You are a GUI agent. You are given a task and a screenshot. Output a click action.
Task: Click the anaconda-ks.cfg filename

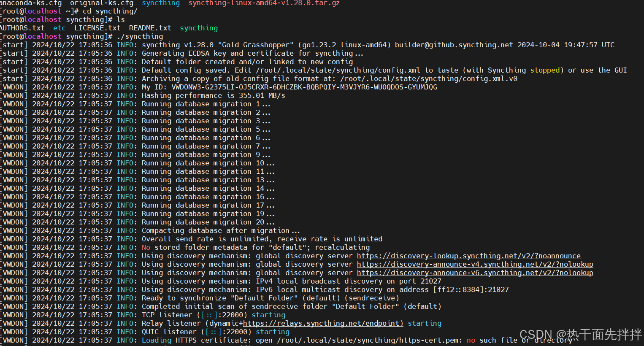[30, 3]
